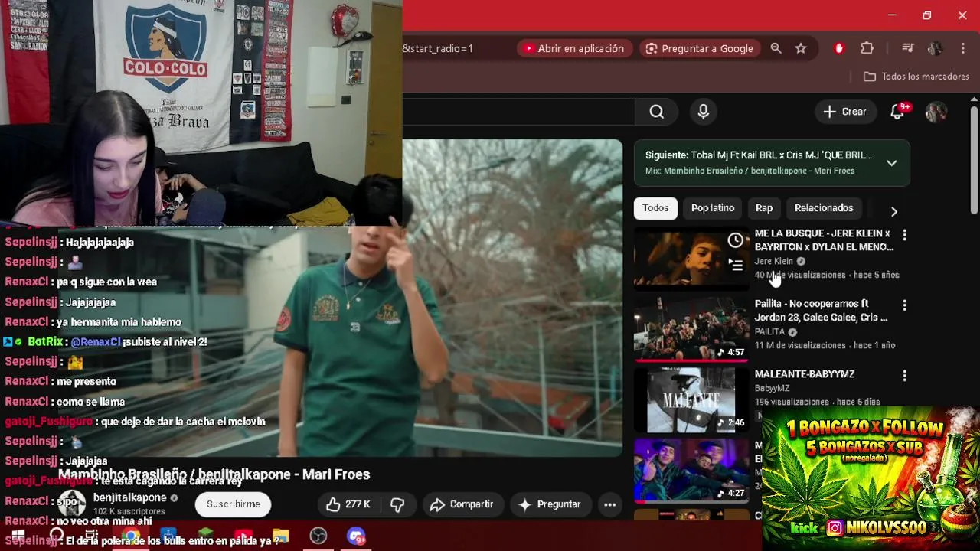
Task: Click ME LA BUSQUE video title
Action: tap(824, 240)
